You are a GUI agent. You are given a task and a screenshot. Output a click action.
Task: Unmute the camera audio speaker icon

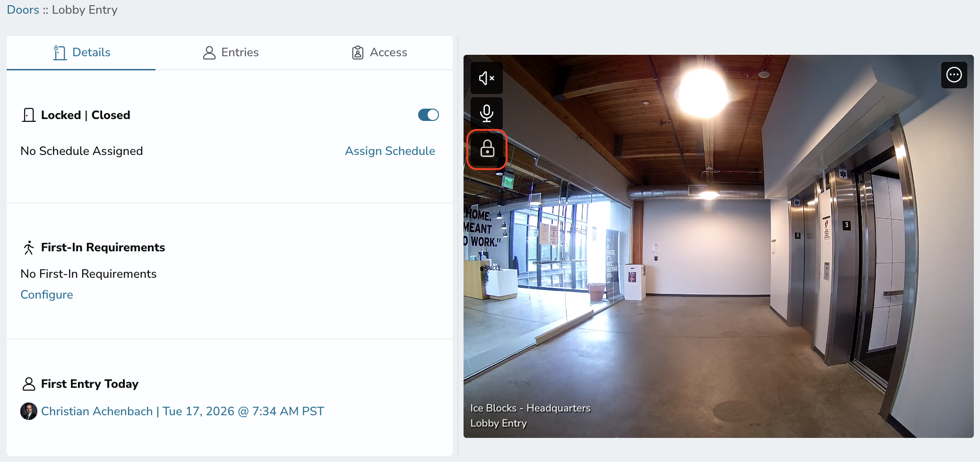[x=486, y=78]
